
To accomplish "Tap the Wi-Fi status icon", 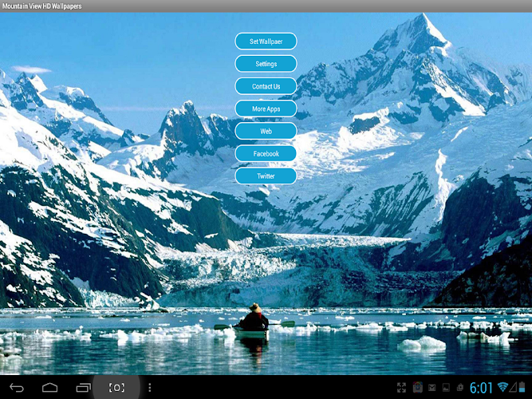I will [x=502, y=387].
